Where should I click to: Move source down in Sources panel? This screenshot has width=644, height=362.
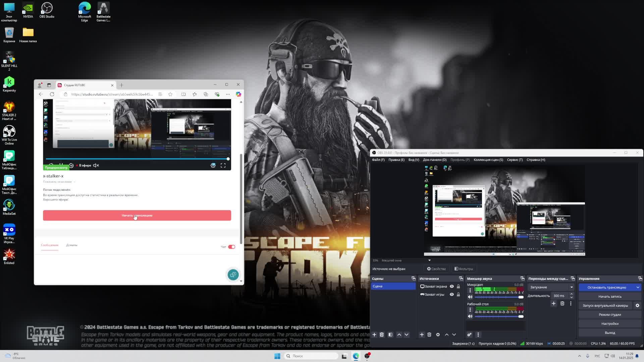(x=454, y=335)
